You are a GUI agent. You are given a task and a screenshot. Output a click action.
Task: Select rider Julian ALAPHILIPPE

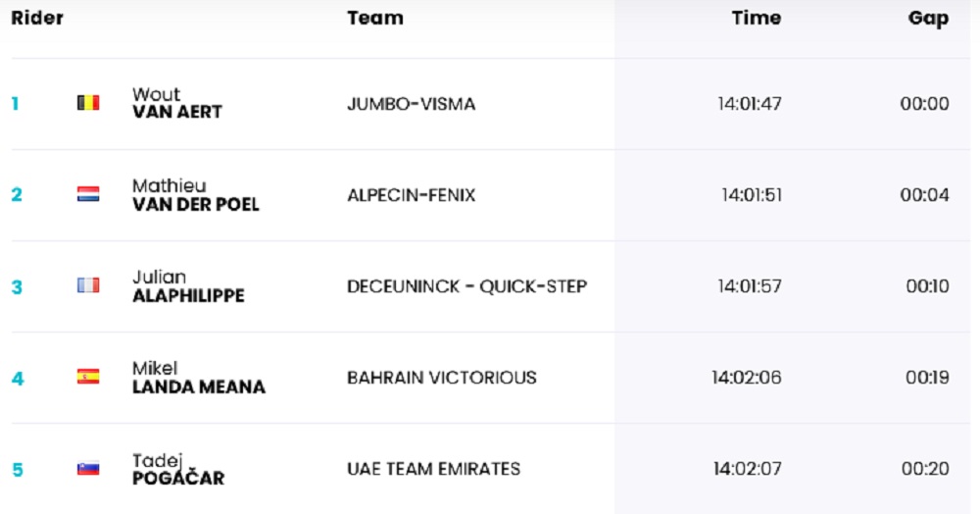(x=188, y=286)
